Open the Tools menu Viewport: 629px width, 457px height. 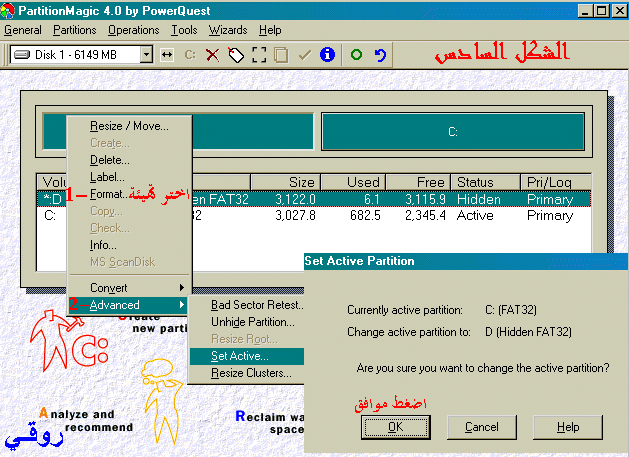click(x=184, y=30)
